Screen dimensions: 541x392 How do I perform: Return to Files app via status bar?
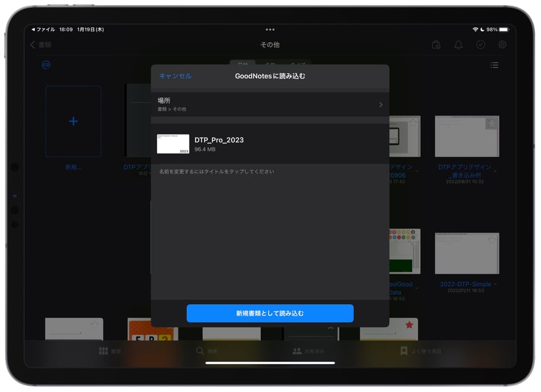pyautogui.click(x=43, y=30)
